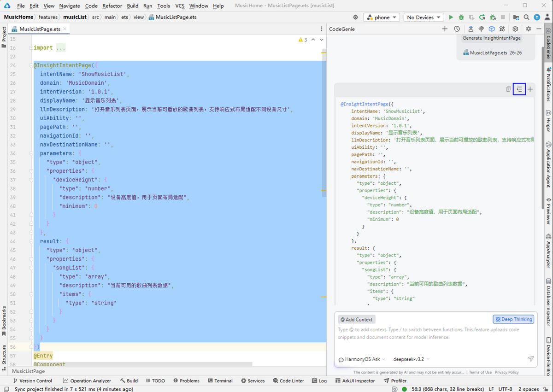Open the phone module dropdown

[382, 18]
